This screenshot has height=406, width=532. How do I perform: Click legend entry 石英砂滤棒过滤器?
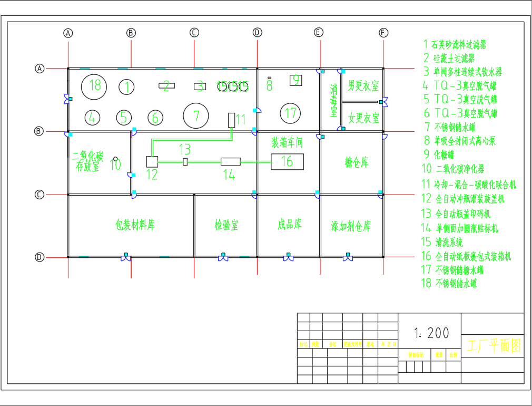pos(458,44)
